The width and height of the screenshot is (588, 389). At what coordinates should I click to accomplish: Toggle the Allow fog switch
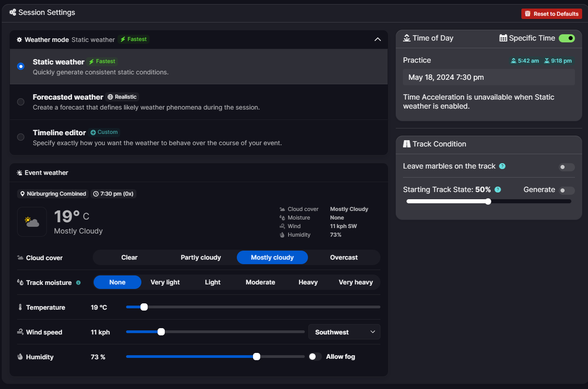coord(315,357)
